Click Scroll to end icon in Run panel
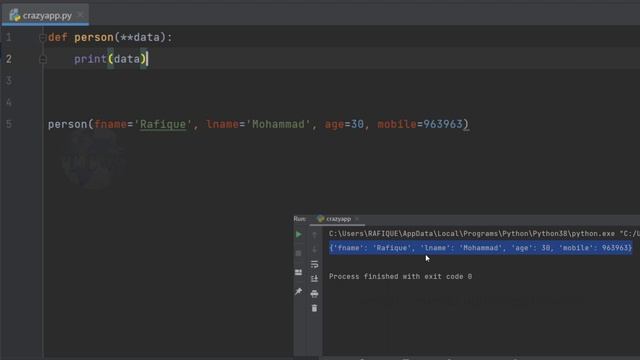The image size is (640, 360). point(314,279)
